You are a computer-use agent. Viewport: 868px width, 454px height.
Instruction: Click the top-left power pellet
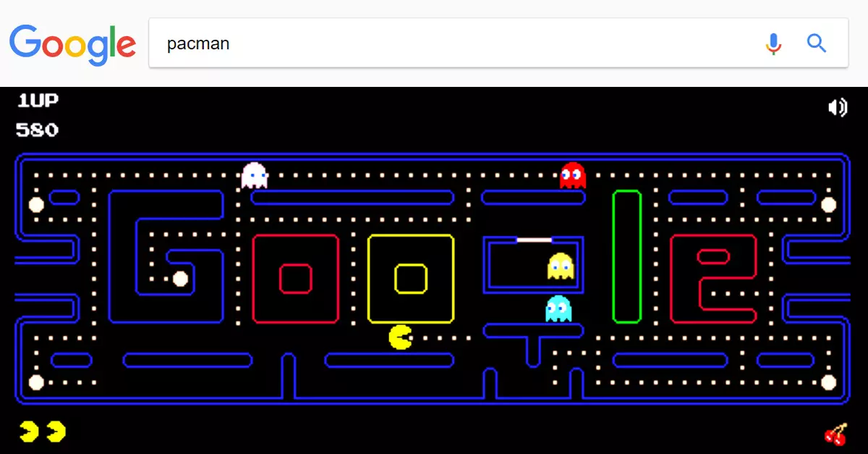[36, 205]
